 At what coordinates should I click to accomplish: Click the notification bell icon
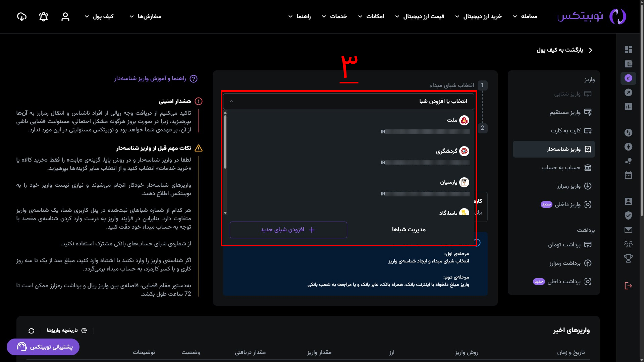pyautogui.click(x=44, y=17)
